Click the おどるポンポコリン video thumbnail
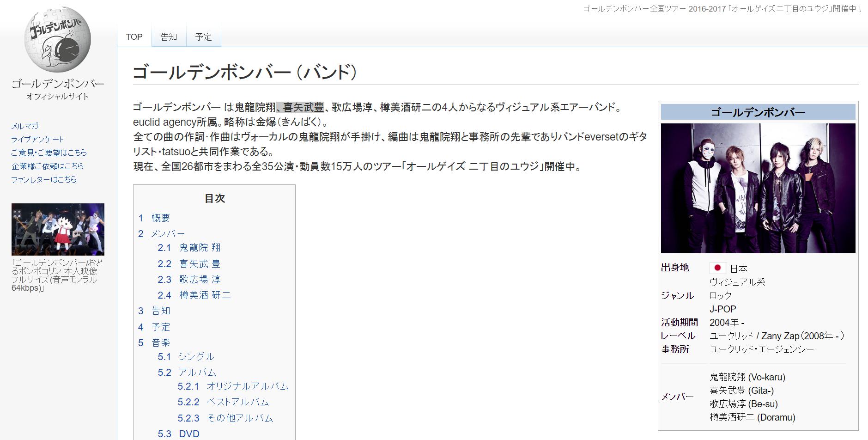Image resolution: width=868 pixels, height=440 pixels. point(57,230)
